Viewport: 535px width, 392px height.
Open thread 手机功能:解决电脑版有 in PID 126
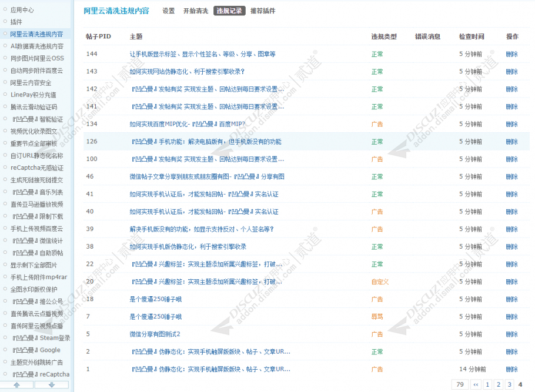(x=206, y=142)
